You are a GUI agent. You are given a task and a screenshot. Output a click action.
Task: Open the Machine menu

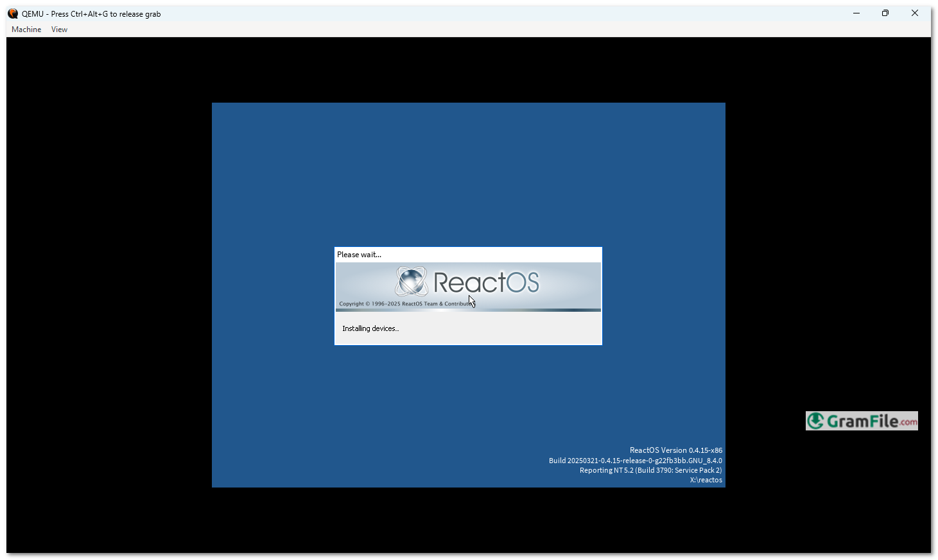[26, 30]
